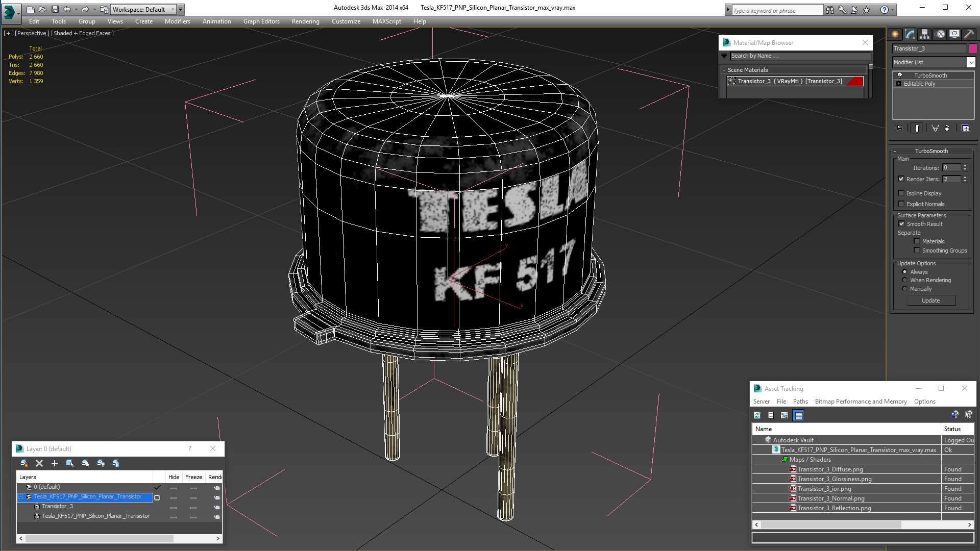Open Bitmap Performance and Memory menu
980x551 pixels.
point(861,402)
